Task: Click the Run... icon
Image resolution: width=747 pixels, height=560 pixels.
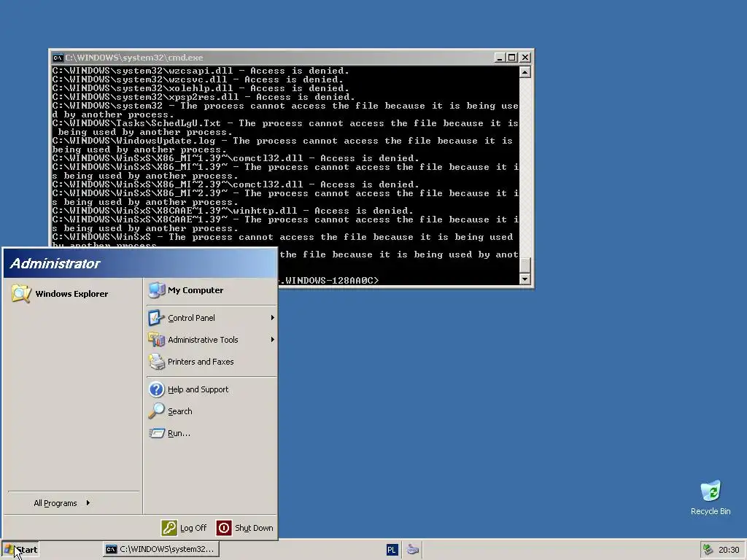Action: pyautogui.click(x=156, y=433)
